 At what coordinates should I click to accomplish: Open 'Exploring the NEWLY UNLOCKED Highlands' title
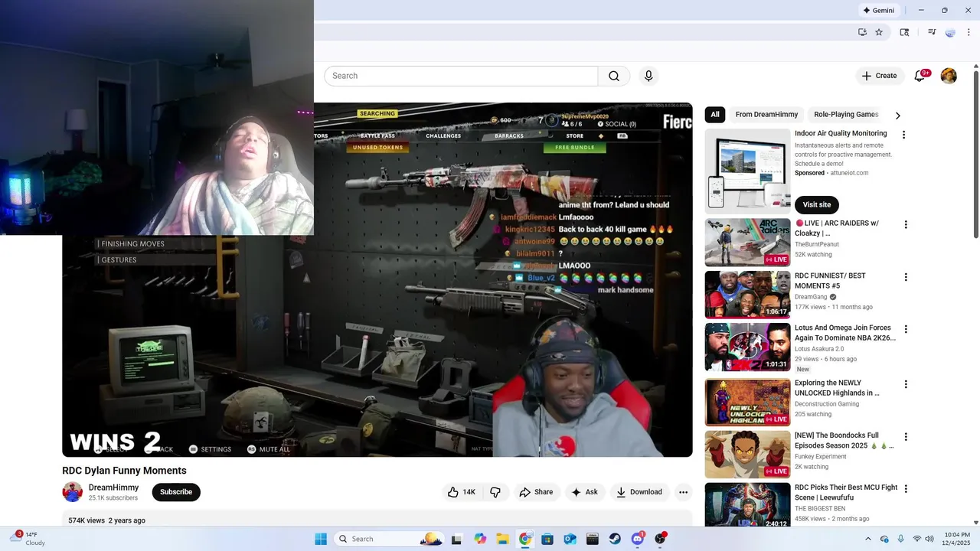(x=837, y=387)
